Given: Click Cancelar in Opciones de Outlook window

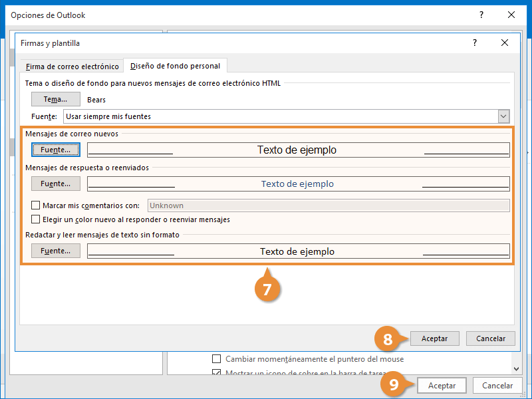Looking at the screenshot, I should point(497,386).
